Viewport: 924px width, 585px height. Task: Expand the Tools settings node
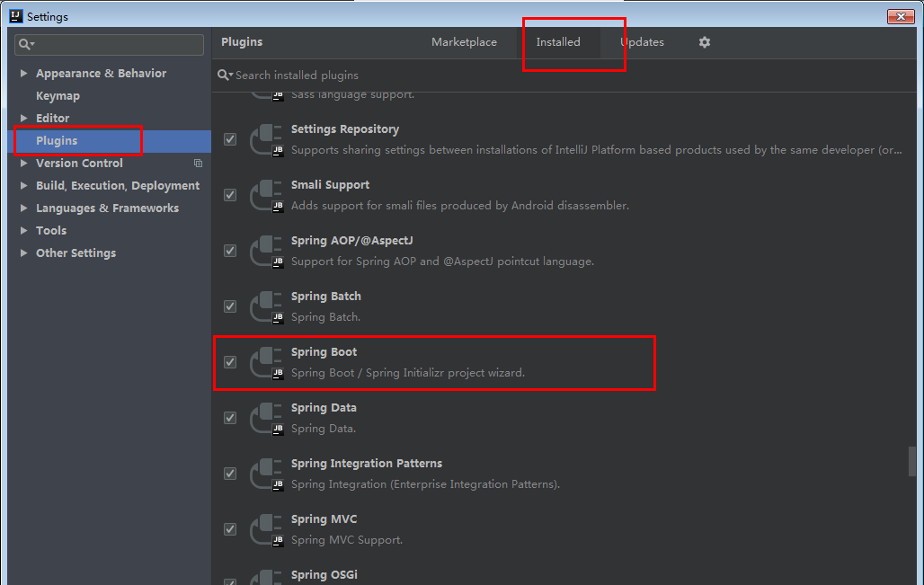(x=23, y=230)
